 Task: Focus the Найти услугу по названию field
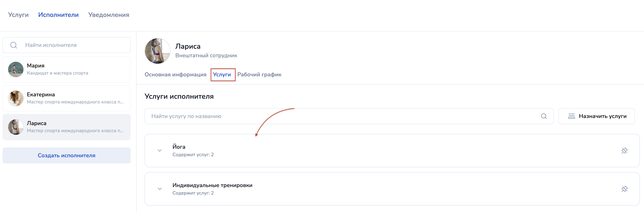pyautogui.click(x=342, y=116)
